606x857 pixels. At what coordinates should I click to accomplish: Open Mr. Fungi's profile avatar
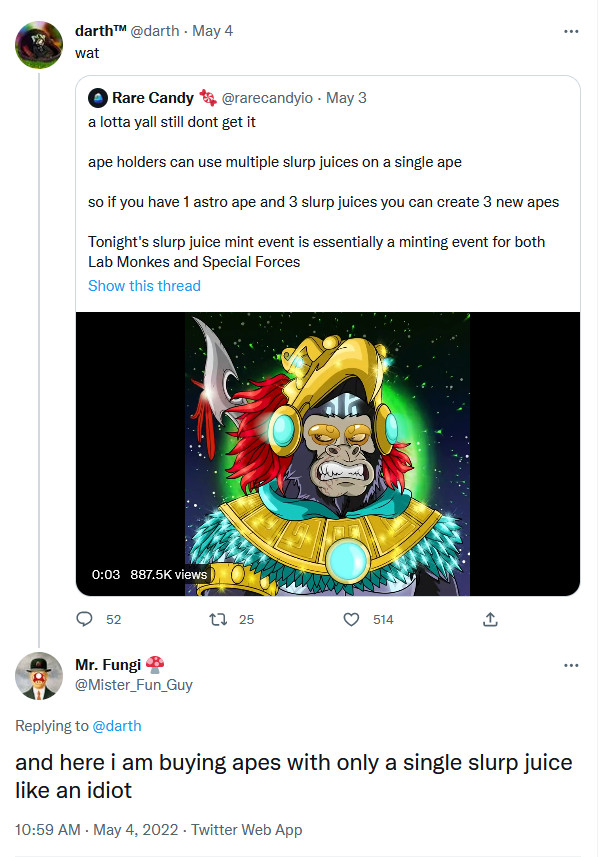(39, 675)
